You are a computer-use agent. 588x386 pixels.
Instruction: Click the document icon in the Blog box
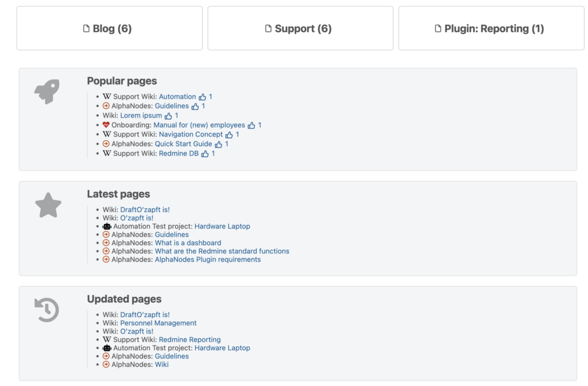click(85, 28)
